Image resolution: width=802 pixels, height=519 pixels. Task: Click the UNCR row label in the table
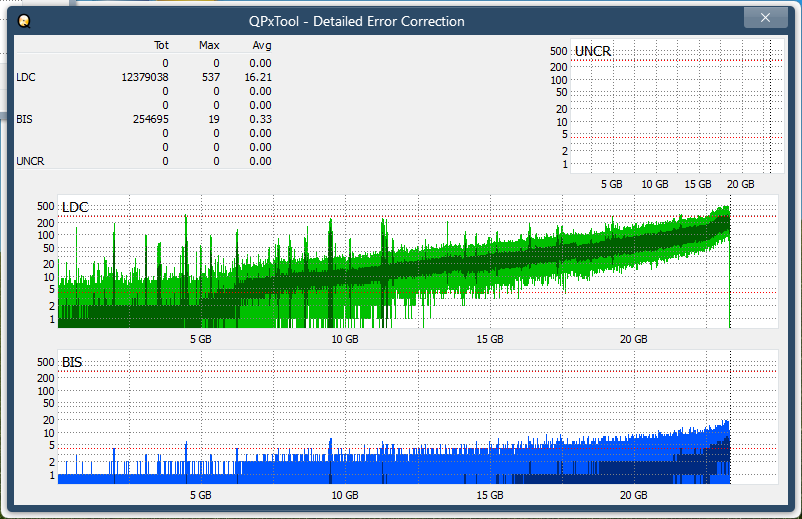[x=30, y=161]
